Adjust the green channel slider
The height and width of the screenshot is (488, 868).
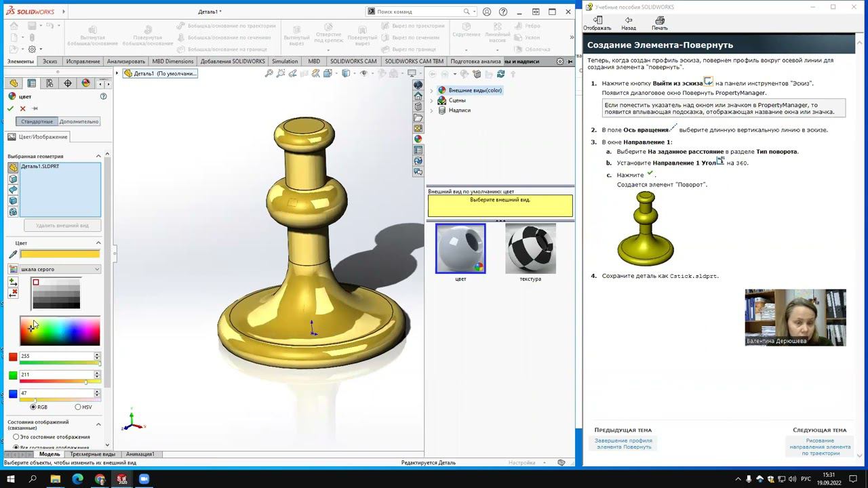[x=60, y=382]
